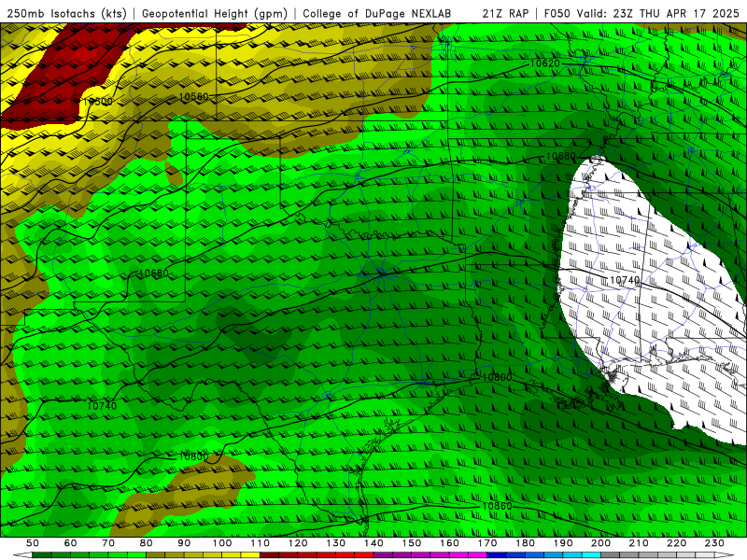Click the 110 value on the color scale
This screenshot has height=560, width=747.
pos(261,543)
